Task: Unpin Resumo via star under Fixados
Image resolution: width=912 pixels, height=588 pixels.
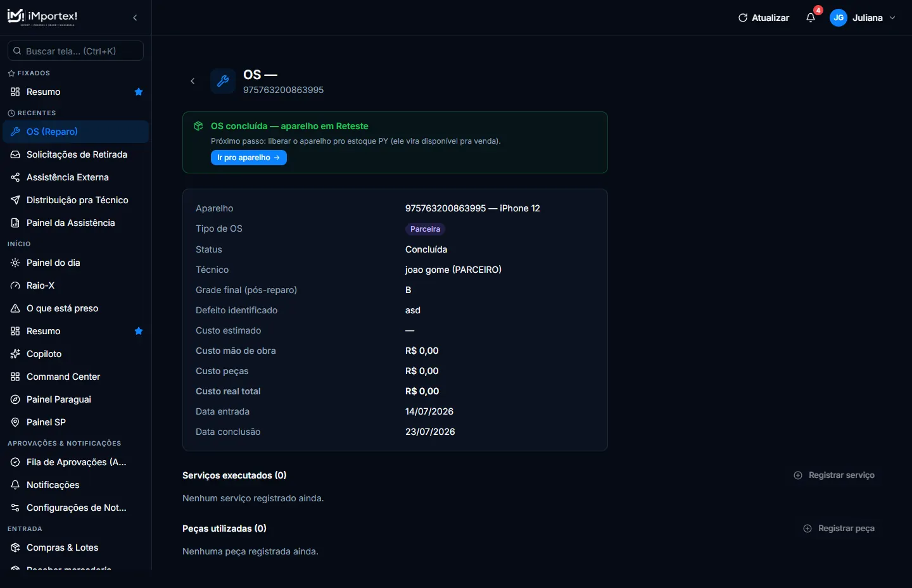Action: pos(139,92)
